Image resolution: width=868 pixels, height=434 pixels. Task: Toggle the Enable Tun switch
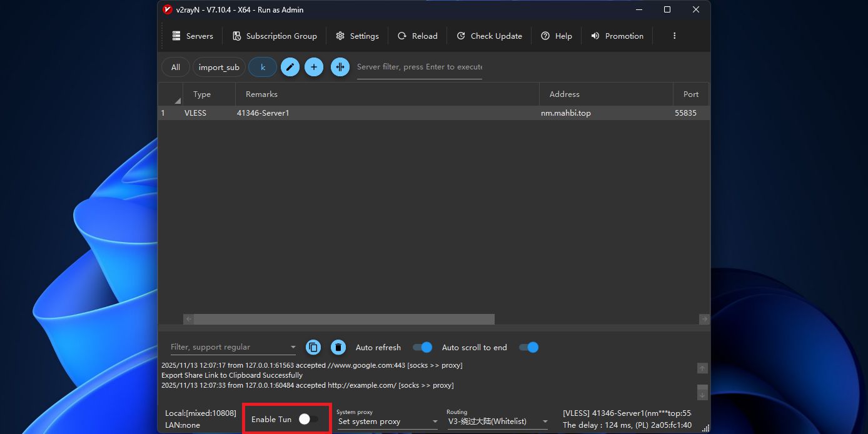point(308,420)
